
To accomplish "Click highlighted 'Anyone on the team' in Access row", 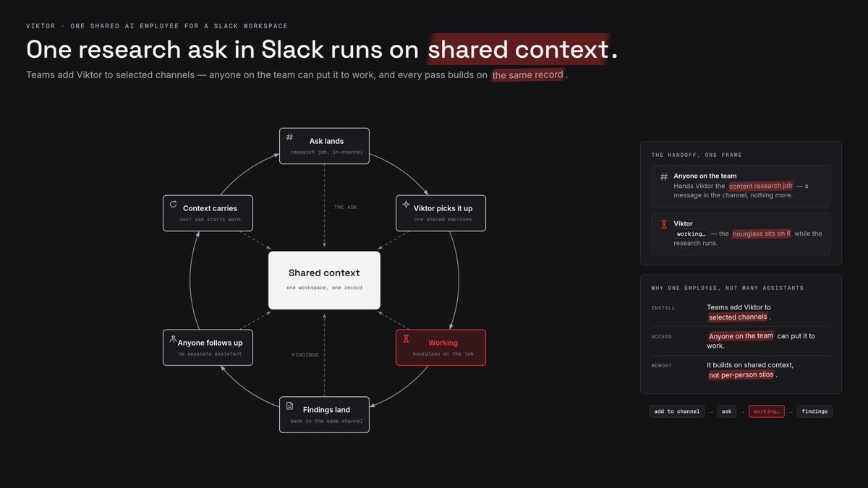I will point(741,335).
